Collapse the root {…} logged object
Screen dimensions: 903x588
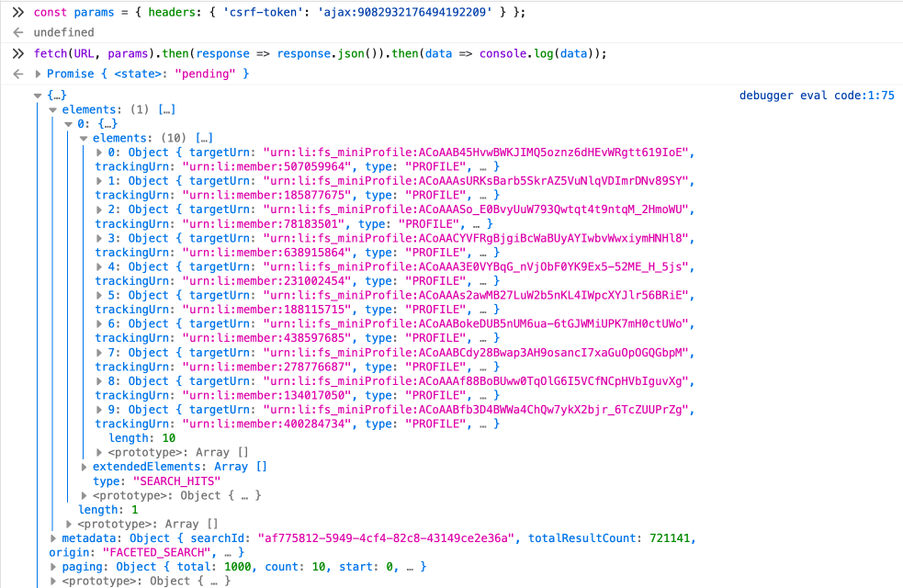(38, 95)
